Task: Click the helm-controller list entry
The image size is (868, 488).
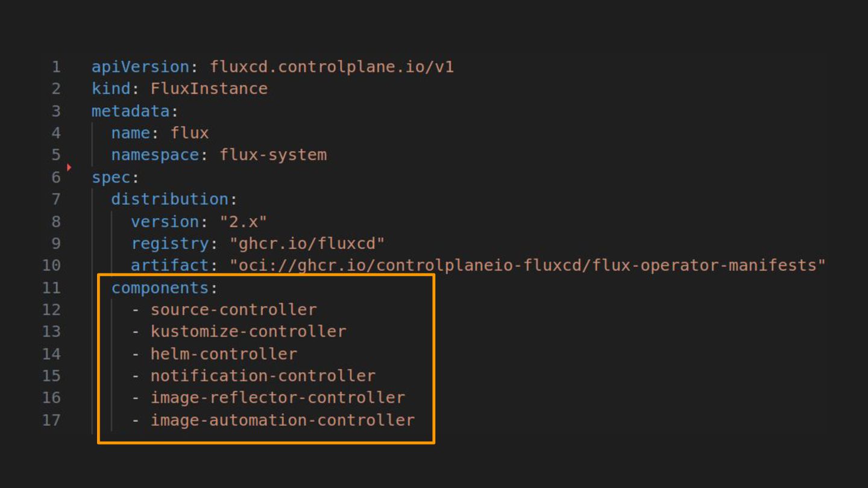Action: [224, 354]
